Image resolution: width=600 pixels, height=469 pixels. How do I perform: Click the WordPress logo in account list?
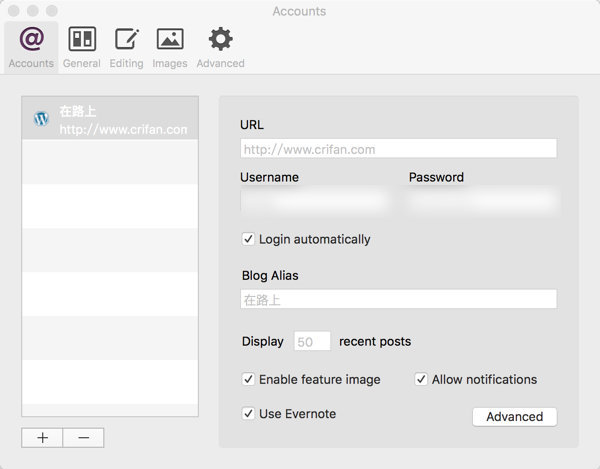[x=41, y=119]
